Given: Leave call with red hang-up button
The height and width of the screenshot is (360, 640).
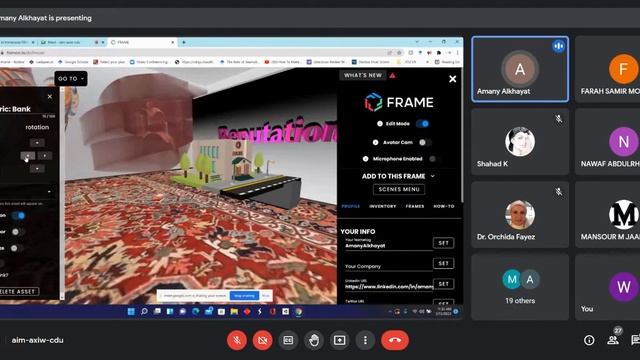Looking at the screenshot, I should (x=395, y=340).
